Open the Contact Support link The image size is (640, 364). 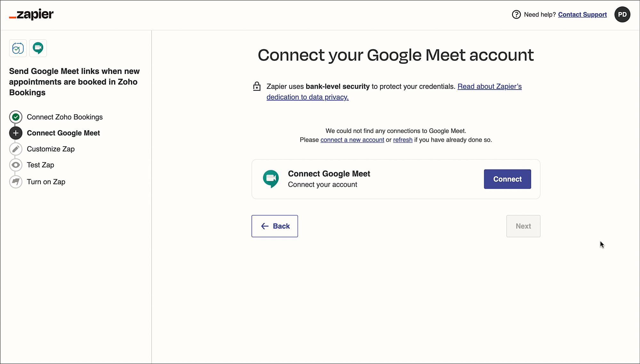[x=582, y=14]
